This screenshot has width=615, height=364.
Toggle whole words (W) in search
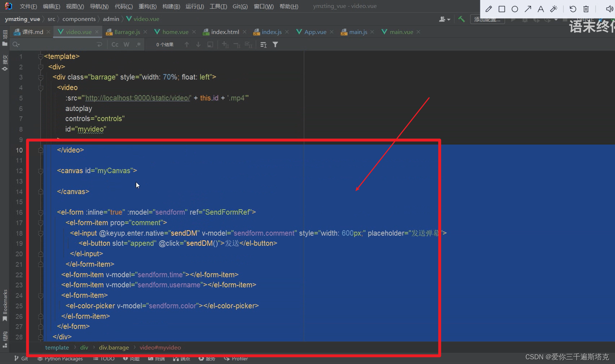coord(126,44)
